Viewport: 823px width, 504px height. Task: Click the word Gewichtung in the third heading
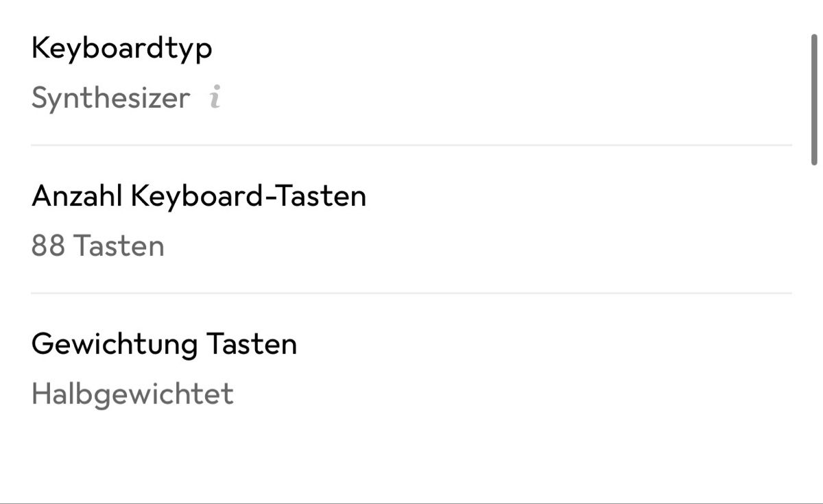pyautogui.click(x=115, y=344)
